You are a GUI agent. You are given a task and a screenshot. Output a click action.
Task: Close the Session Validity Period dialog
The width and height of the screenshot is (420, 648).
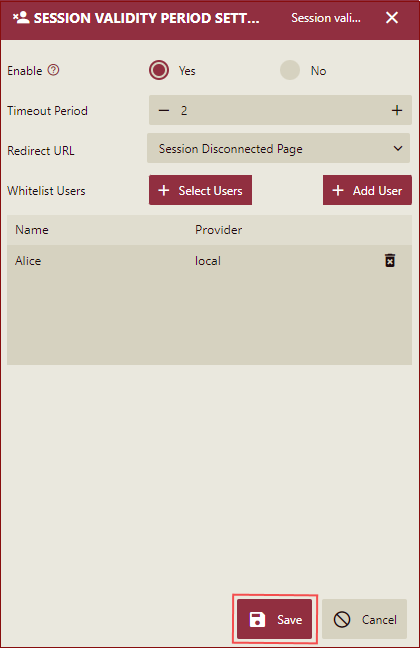tap(392, 18)
